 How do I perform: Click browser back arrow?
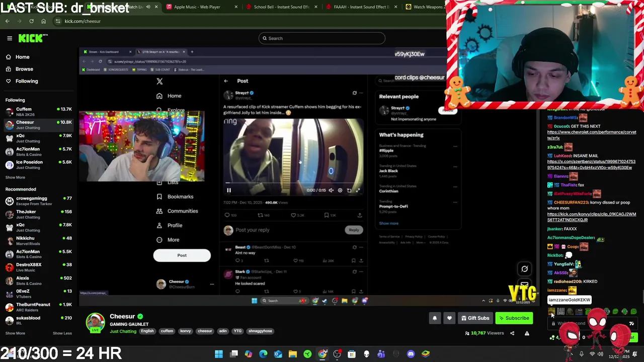tap(7, 21)
